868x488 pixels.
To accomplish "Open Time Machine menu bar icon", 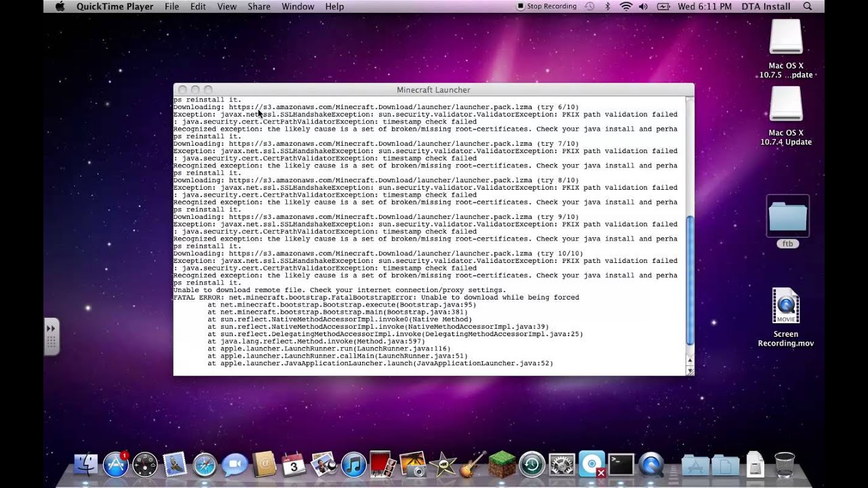I will [589, 6].
